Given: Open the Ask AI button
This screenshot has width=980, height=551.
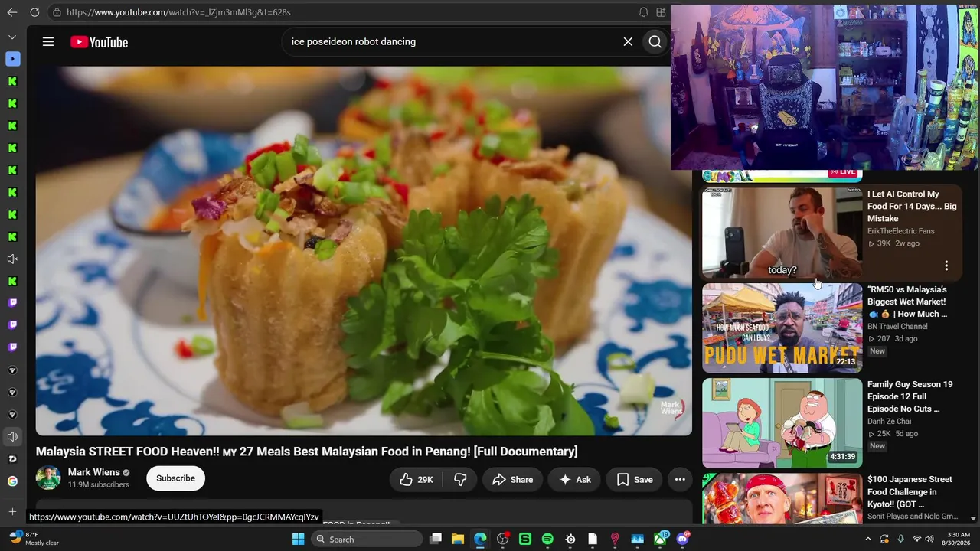Looking at the screenshot, I should (x=574, y=480).
